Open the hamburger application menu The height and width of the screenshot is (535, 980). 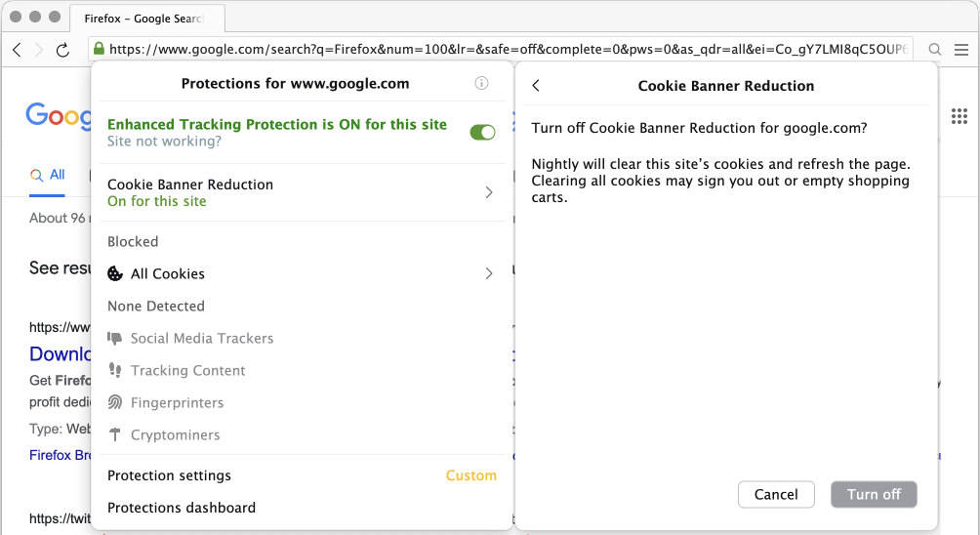(961, 50)
